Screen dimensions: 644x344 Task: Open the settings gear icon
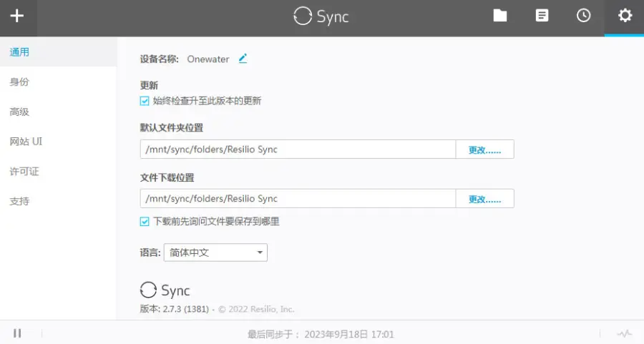click(x=625, y=16)
